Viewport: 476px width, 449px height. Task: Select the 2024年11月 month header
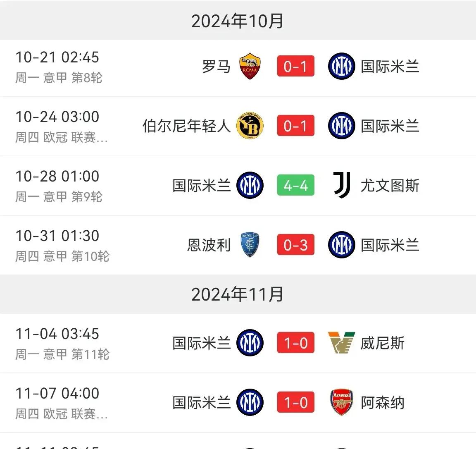tap(238, 294)
